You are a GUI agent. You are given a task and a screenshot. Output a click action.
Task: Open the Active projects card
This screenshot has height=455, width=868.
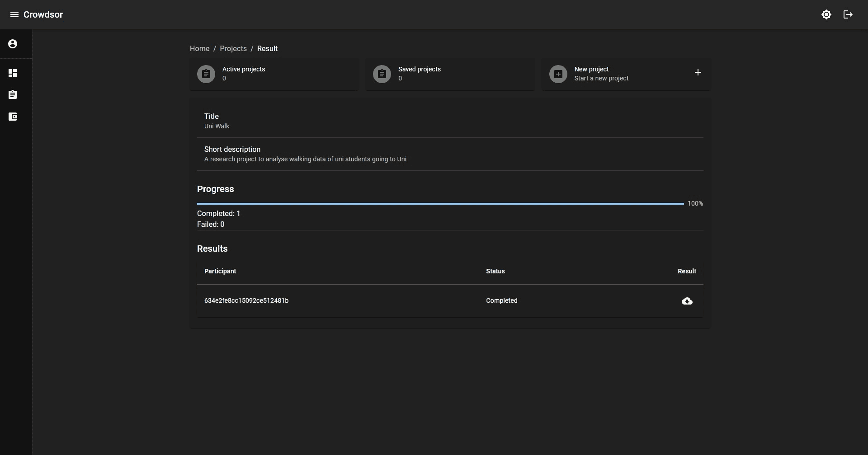280,74
